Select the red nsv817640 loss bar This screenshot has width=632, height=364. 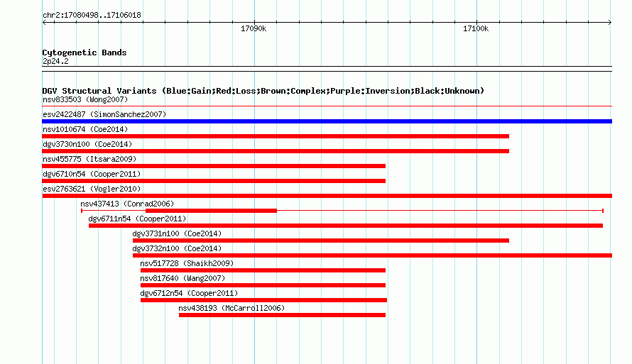click(263, 285)
